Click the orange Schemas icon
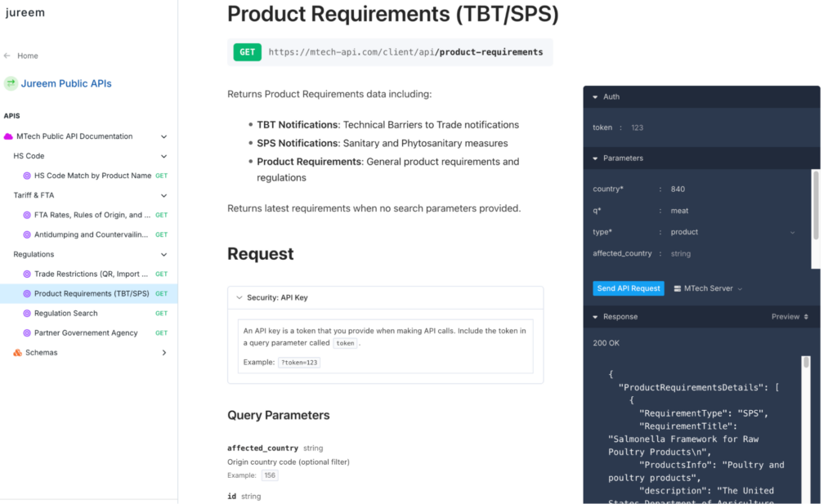This screenshot has height=504, width=837. tap(18, 353)
